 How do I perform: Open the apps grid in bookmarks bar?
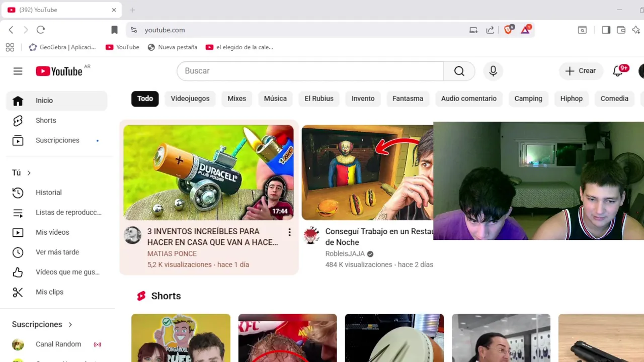(x=10, y=47)
